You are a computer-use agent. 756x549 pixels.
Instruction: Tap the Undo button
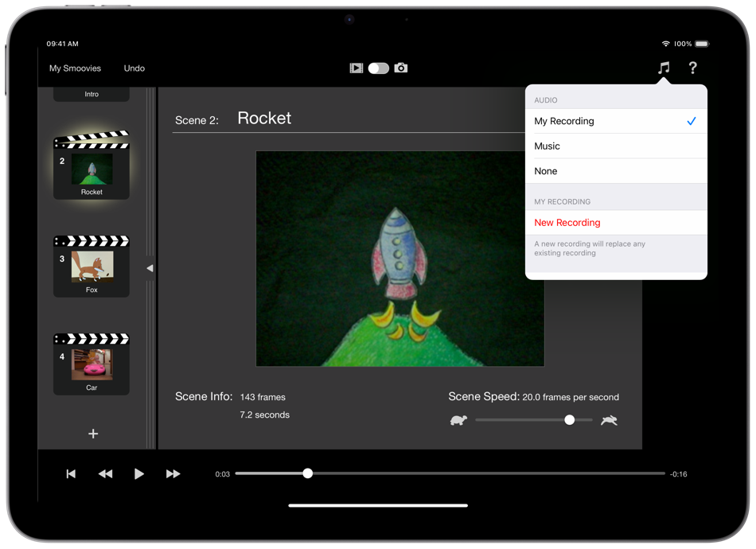pos(134,68)
